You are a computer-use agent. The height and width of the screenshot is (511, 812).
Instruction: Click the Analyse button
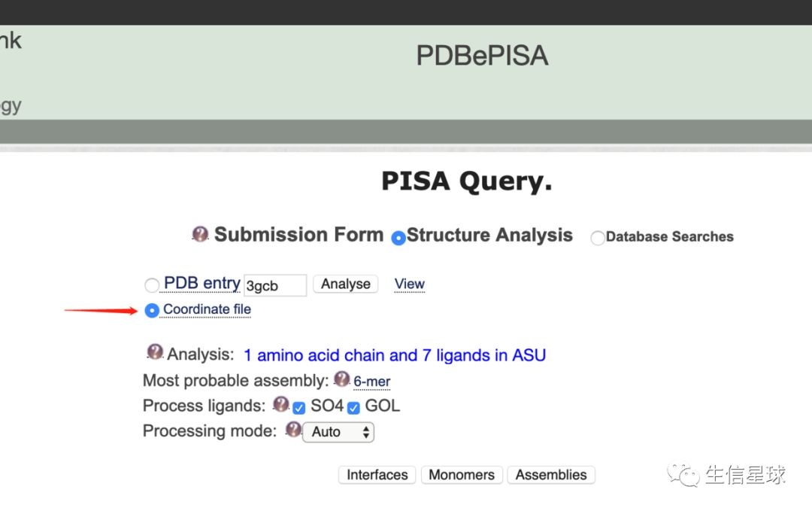click(346, 284)
